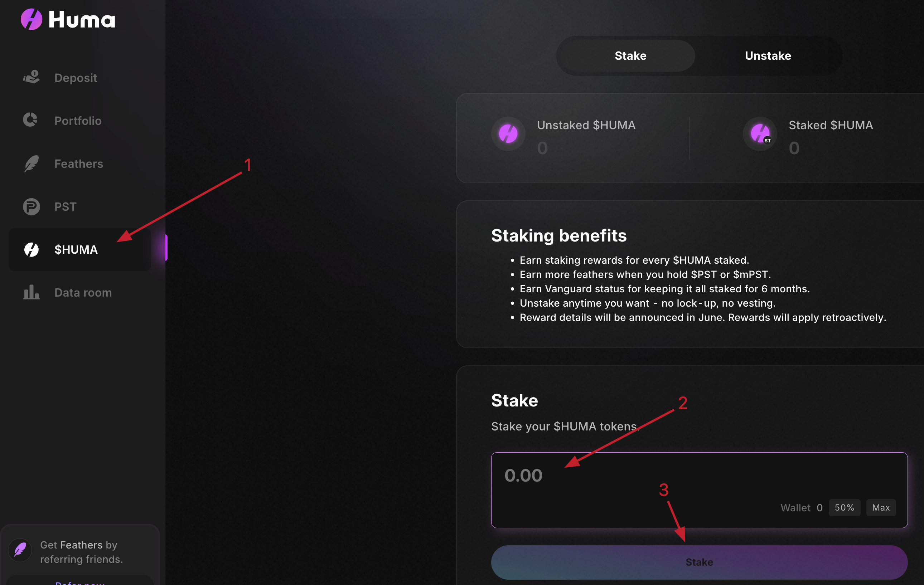Click the Deposit label in sidebar
Screen dimensions: 924x585
76,78
